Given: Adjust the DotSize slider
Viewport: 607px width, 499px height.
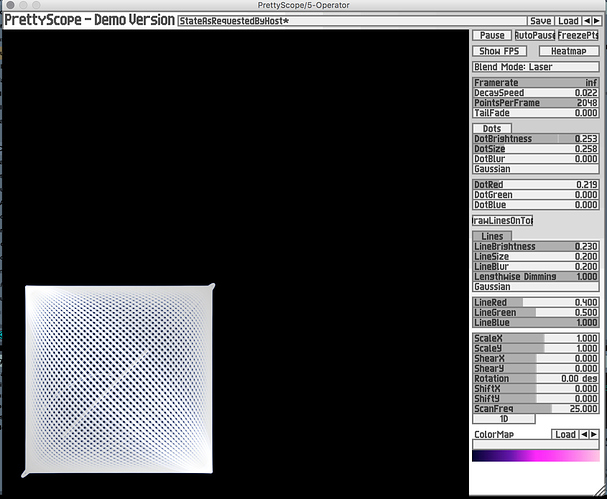Looking at the screenshot, I should [536, 149].
